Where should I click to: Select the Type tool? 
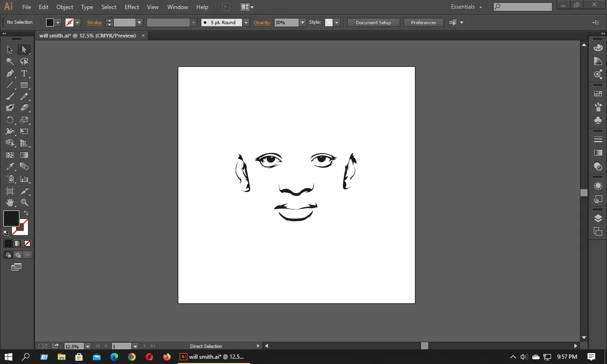coord(24,73)
